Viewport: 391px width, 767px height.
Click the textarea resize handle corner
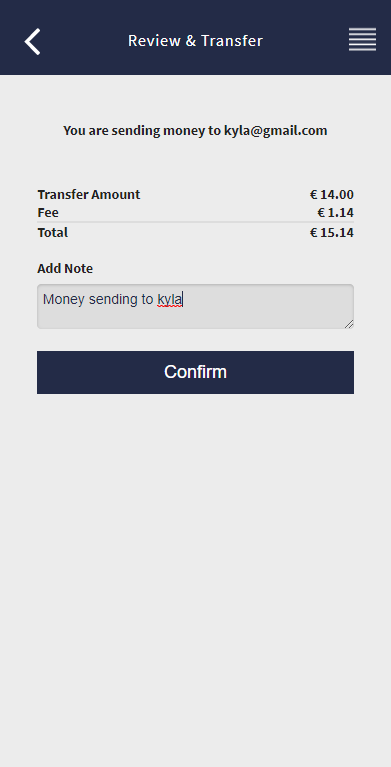tap(349, 324)
